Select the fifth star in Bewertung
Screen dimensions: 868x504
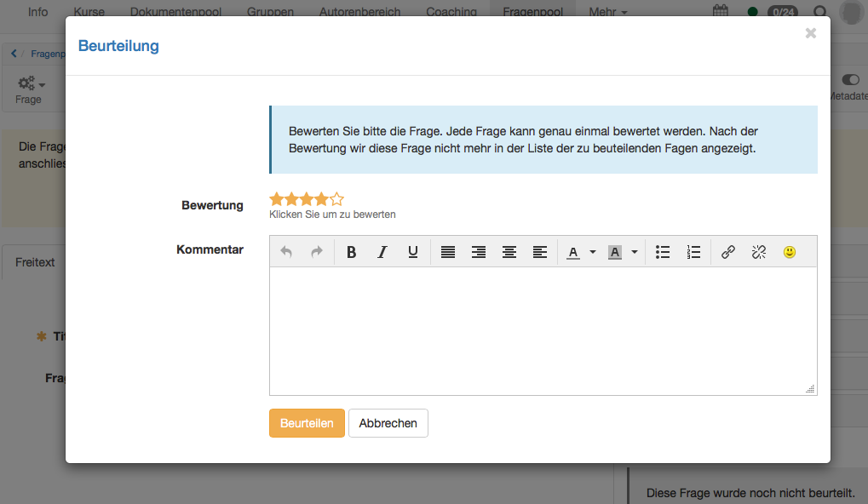(x=336, y=199)
